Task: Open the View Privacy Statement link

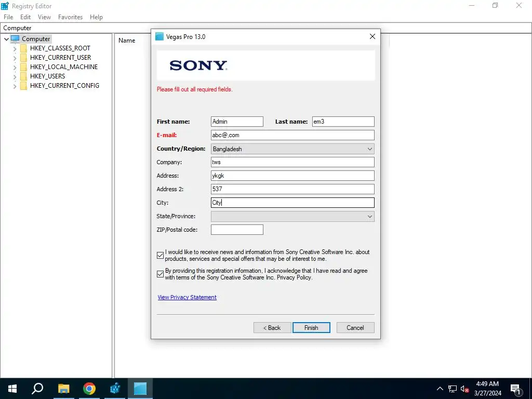Action: click(x=187, y=297)
